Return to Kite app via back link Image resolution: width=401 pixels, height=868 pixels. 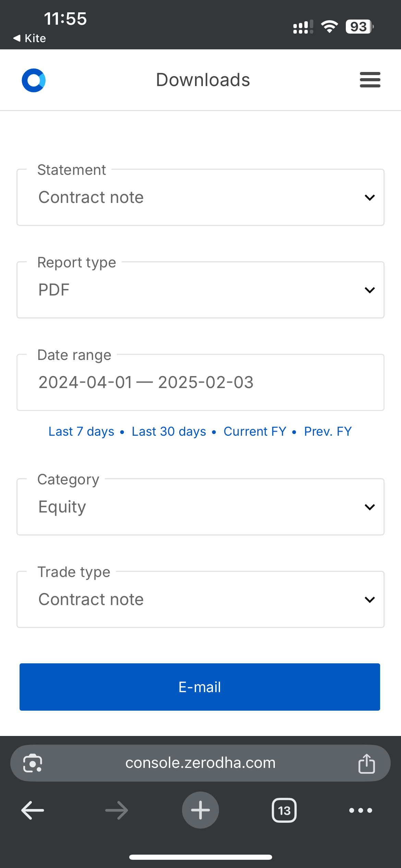pos(30,38)
